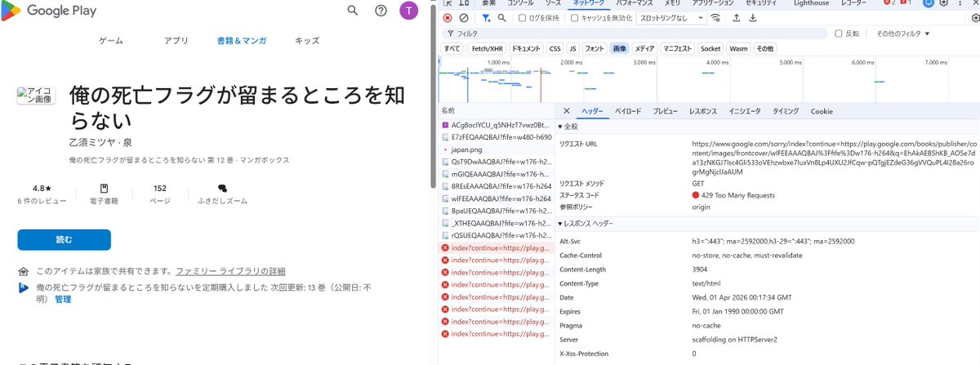The width and height of the screenshot is (980, 365).
Task: Collapse the 全般 section
Action: (x=568, y=127)
